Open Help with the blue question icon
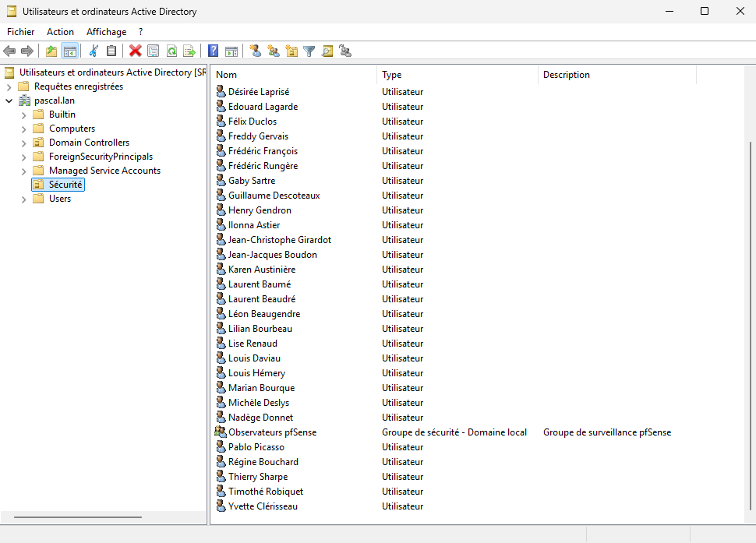 (x=213, y=51)
